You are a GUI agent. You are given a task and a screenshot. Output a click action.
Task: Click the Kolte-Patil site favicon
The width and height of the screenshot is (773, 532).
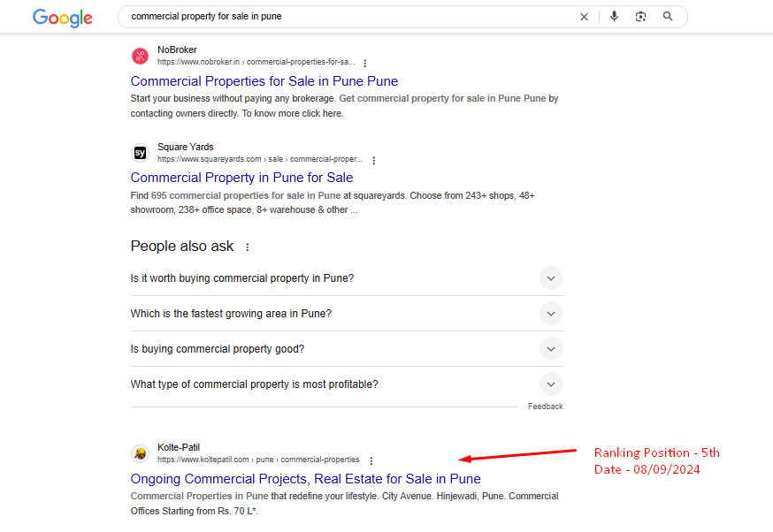point(140,453)
